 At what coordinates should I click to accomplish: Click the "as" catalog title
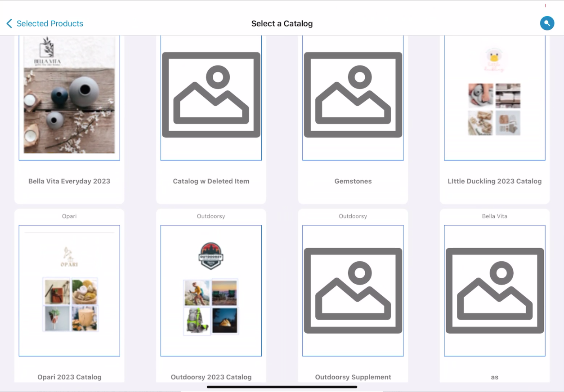[x=495, y=377]
